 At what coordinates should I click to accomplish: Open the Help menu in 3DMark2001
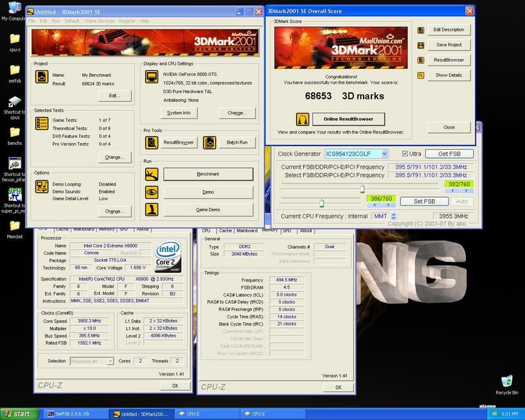(144, 21)
